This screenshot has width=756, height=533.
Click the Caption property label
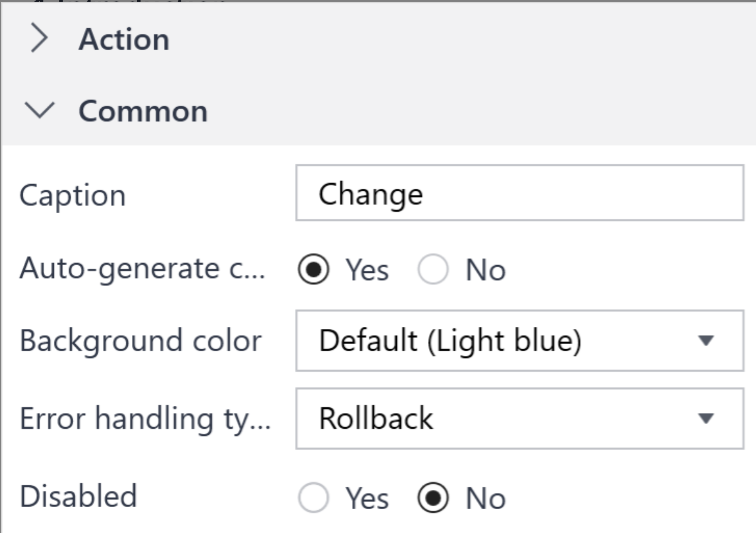74,195
